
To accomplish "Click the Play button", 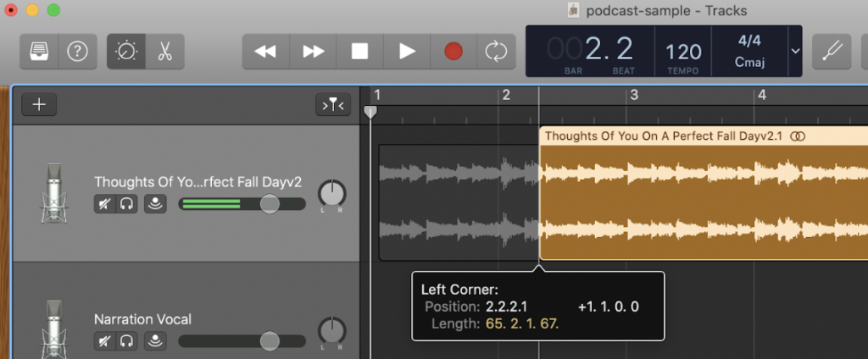I will tap(408, 52).
